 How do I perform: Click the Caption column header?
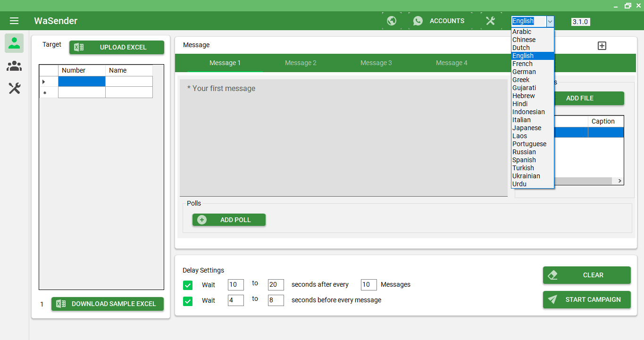[606, 121]
